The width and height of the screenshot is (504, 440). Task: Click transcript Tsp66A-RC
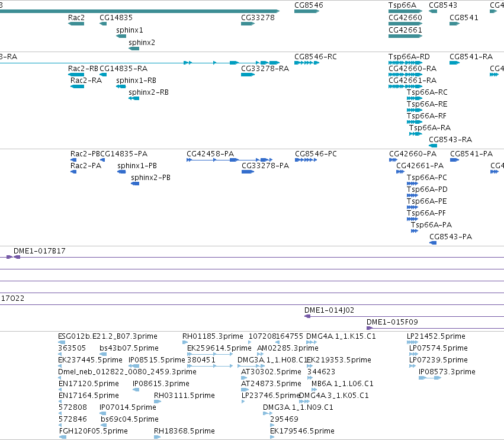tap(415, 98)
